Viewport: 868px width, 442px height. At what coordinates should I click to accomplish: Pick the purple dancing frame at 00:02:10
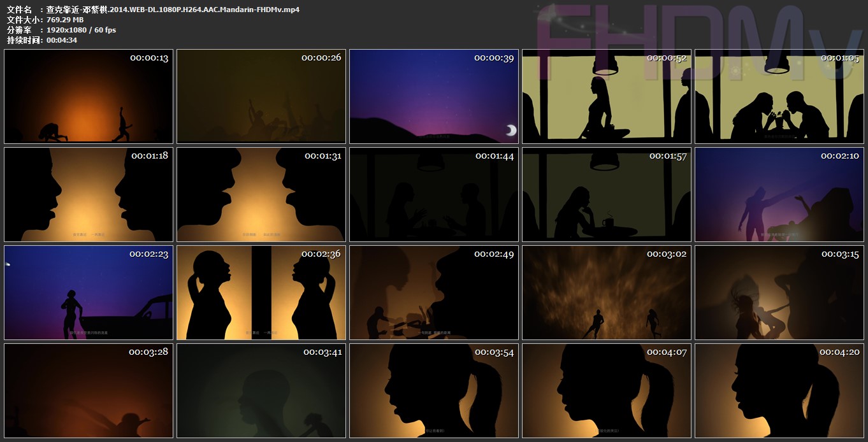(779, 194)
